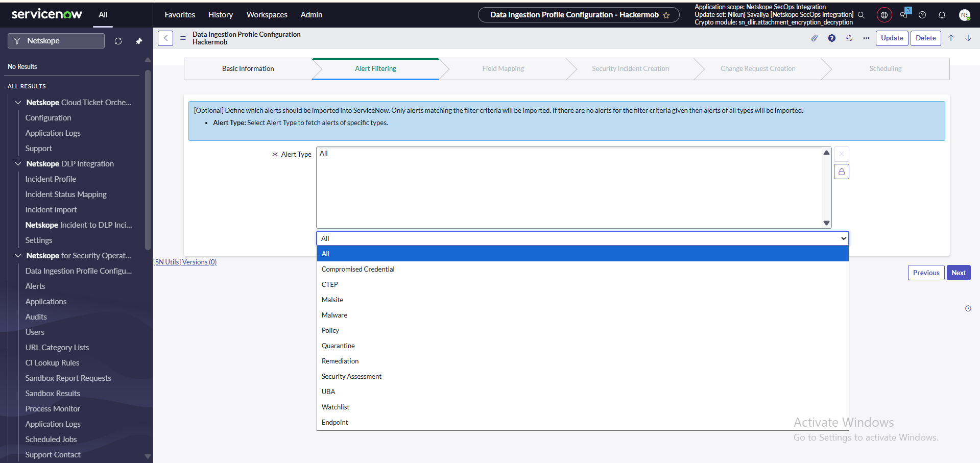The height and width of the screenshot is (463, 980).
Task: Switch to Basic Information step tab
Action: 248,69
